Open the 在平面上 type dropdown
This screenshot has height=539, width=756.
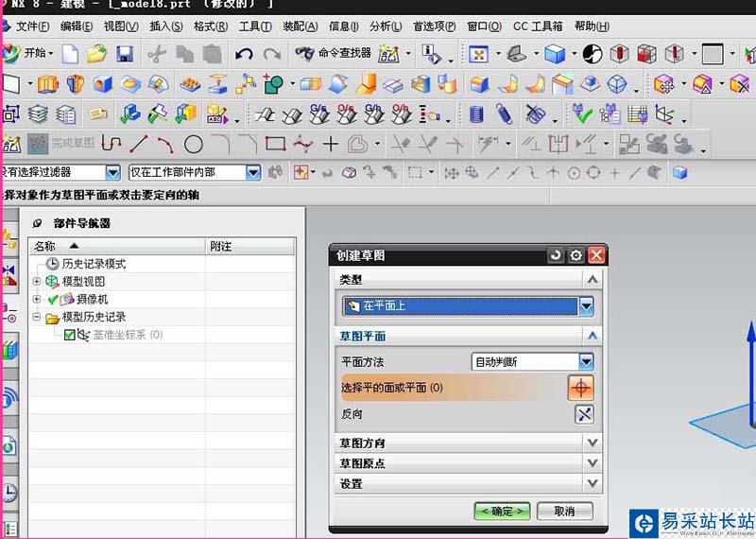click(x=586, y=306)
